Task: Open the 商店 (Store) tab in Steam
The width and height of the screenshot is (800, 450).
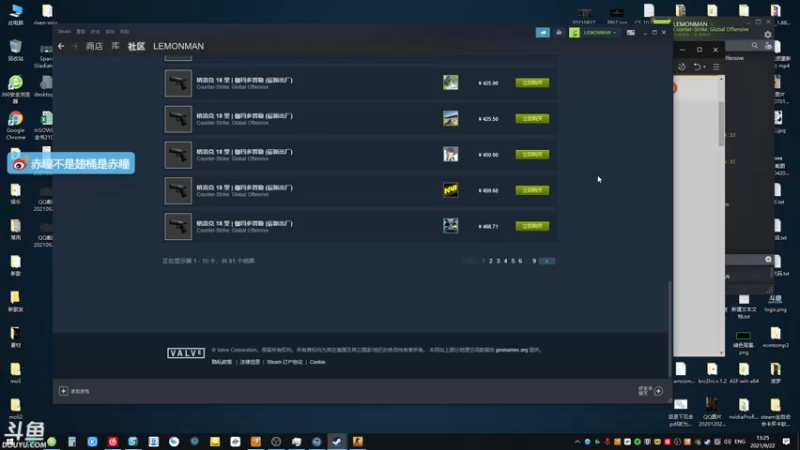Action: tap(94, 46)
